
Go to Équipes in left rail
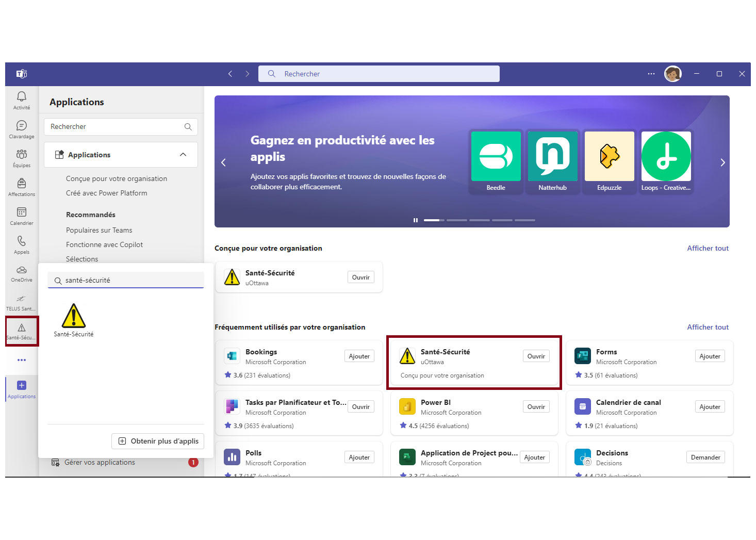(22, 157)
